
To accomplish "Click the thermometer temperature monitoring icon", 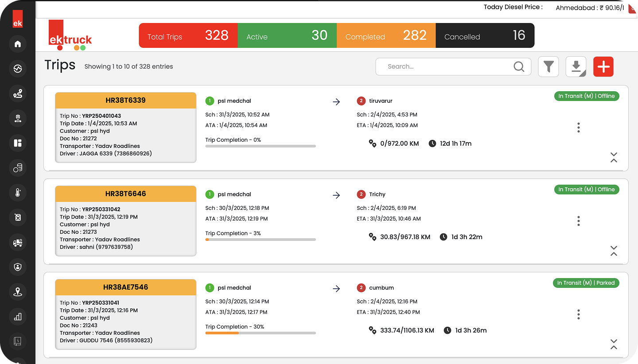I will (18, 192).
